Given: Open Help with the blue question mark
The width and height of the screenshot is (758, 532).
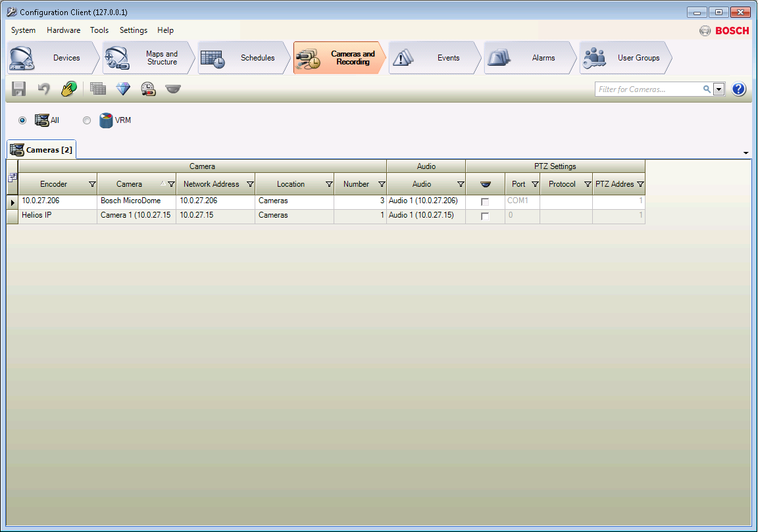Looking at the screenshot, I should pyautogui.click(x=738, y=89).
